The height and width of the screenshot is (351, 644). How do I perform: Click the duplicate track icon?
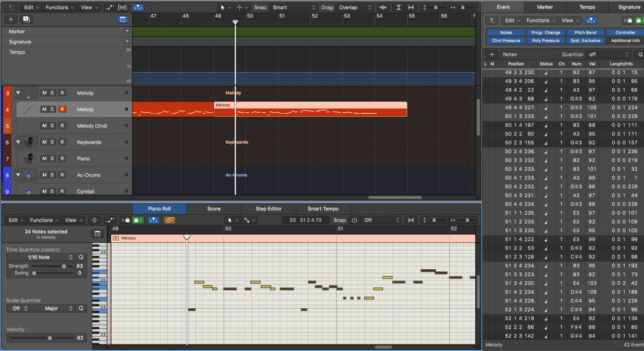(26, 19)
